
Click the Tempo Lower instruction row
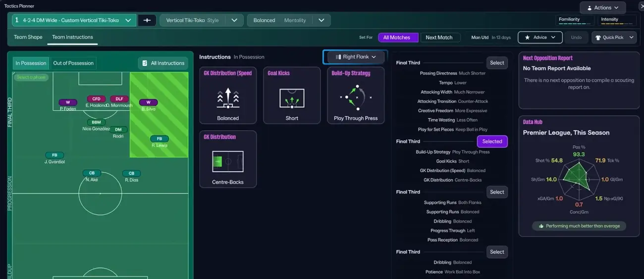(453, 83)
